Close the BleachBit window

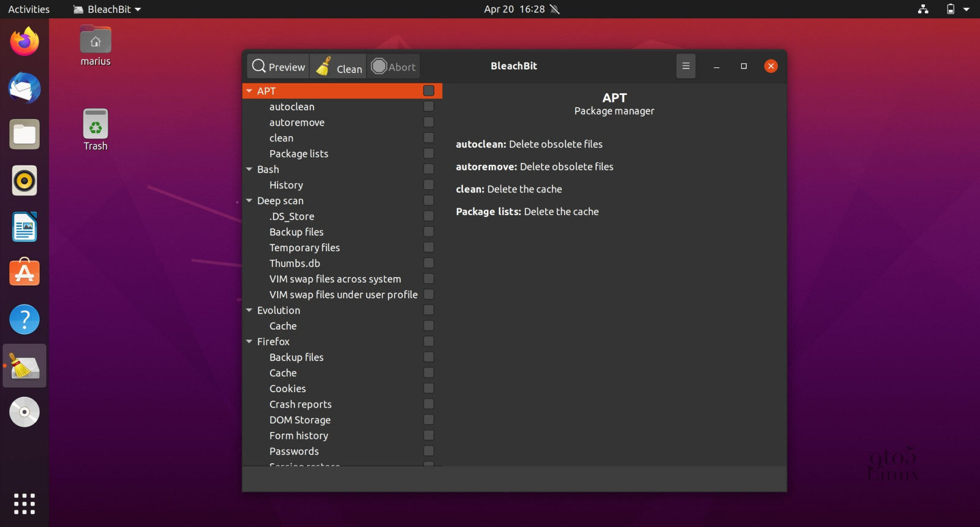tap(771, 66)
